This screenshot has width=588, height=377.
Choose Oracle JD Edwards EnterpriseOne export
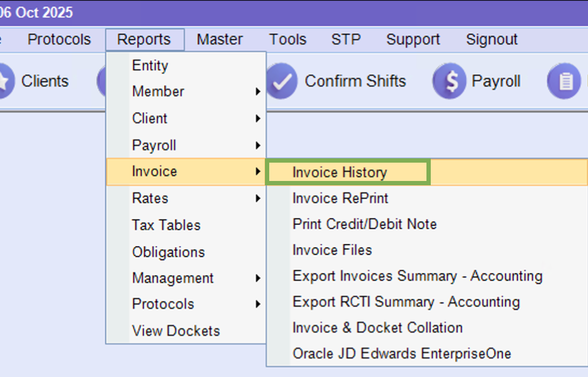click(402, 353)
